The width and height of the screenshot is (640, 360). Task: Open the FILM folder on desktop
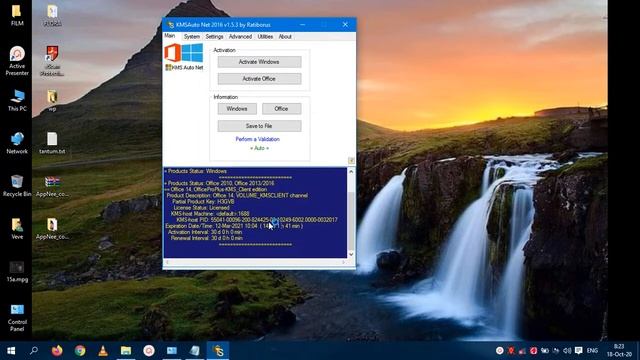[17, 15]
